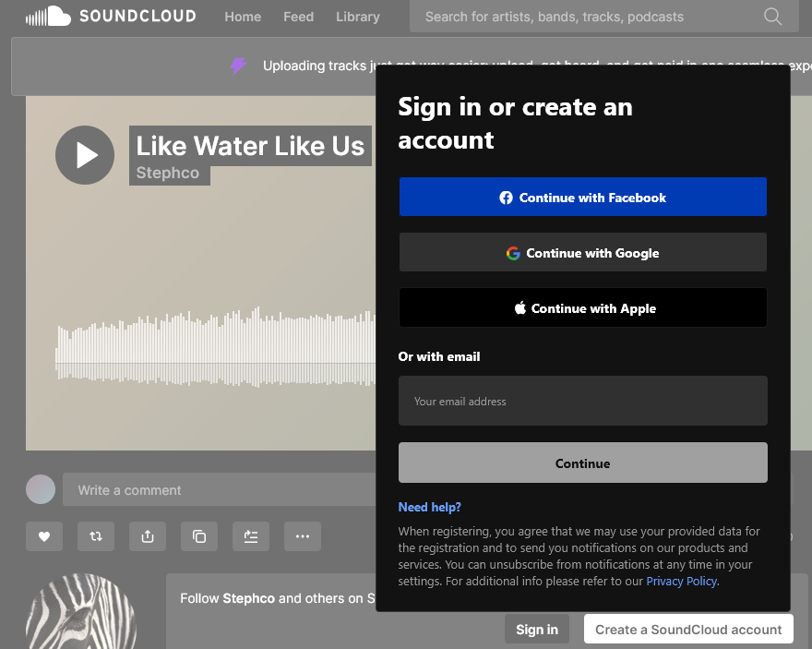Image resolution: width=812 pixels, height=649 pixels.
Task: Like the track with the heart icon
Action: pyautogui.click(x=44, y=536)
